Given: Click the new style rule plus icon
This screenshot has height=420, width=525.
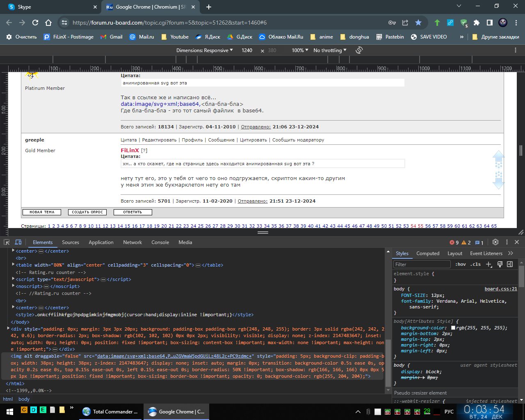Looking at the screenshot, I should coord(489,265).
